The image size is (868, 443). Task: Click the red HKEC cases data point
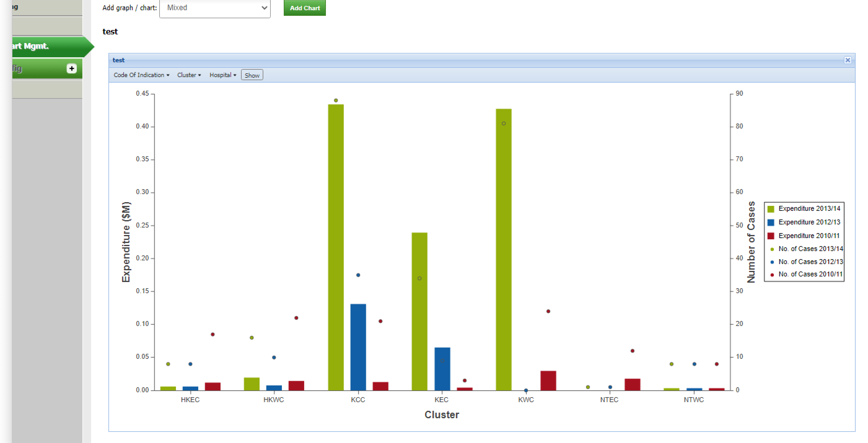[x=212, y=334]
